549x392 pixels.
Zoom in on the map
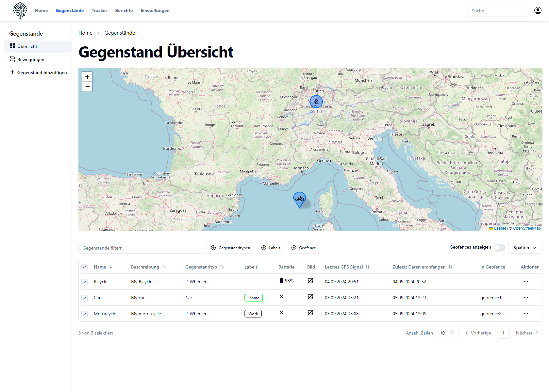pos(87,77)
